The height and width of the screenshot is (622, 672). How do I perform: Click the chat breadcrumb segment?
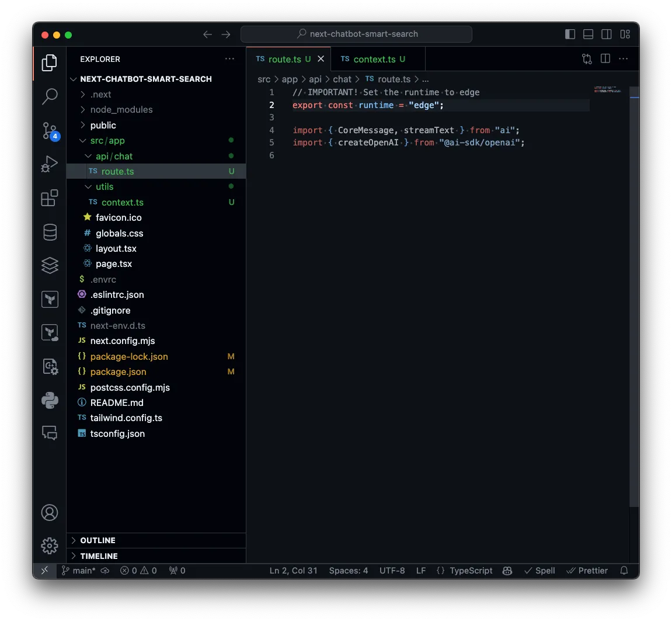[342, 79]
